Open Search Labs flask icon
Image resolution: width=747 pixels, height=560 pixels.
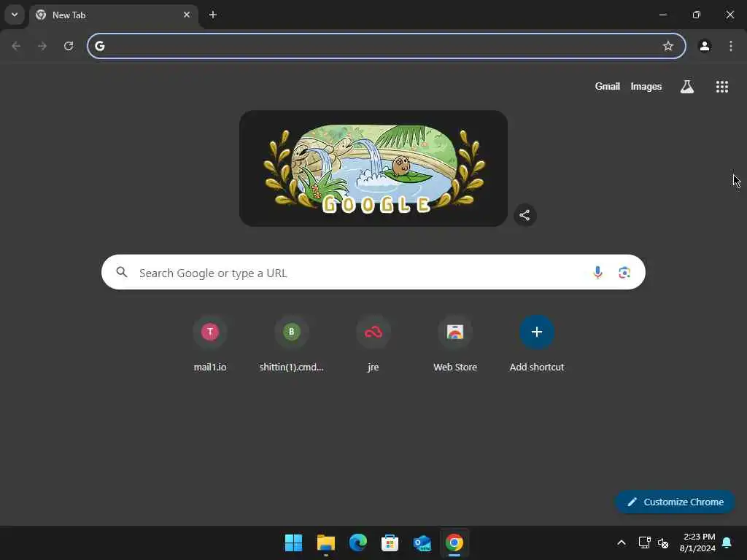coord(687,86)
